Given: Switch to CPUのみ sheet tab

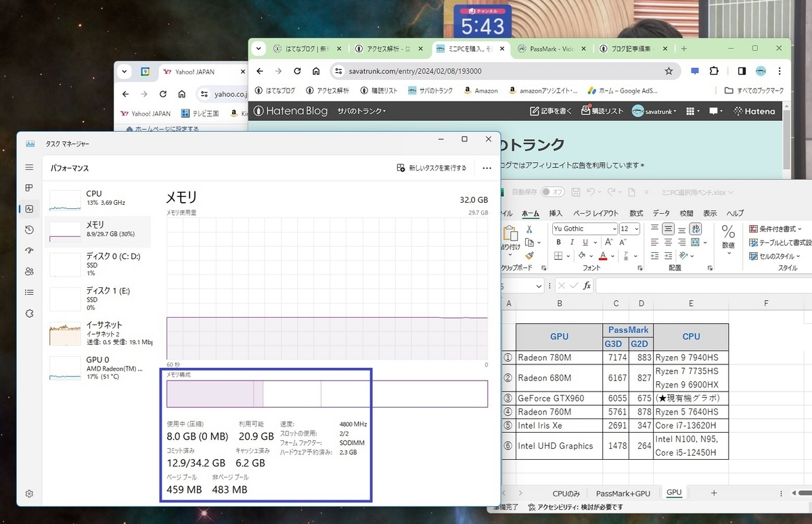Looking at the screenshot, I should 566,494.
